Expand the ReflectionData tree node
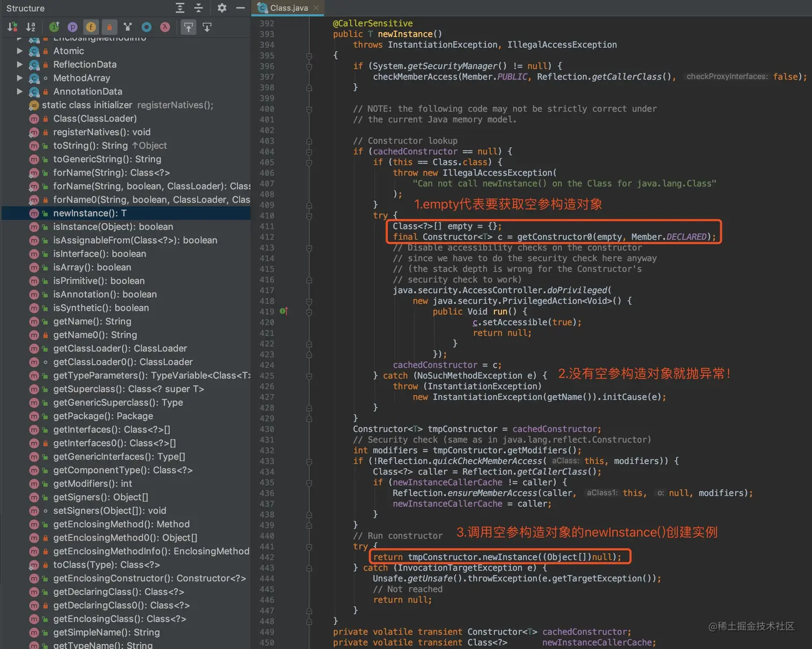Image resolution: width=812 pixels, height=649 pixels. pos(20,64)
